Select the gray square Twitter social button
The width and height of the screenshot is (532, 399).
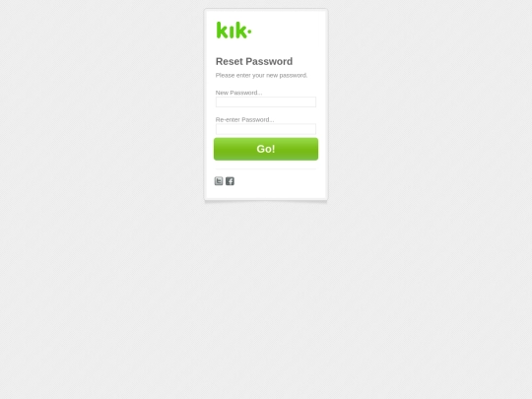pos(219,181)
